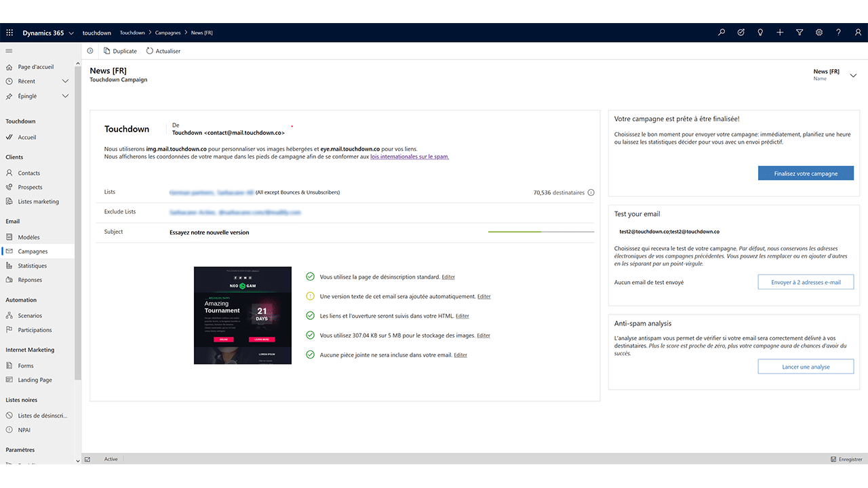Collapse the hamburger navigation menu
The width and height of the screenshot is (868, 488).
point(9,51)
